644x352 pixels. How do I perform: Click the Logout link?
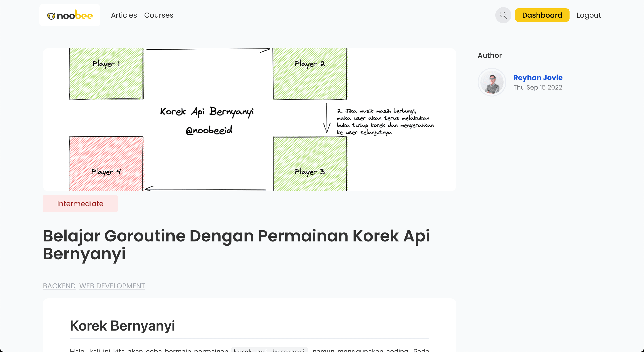coord(589,15)
